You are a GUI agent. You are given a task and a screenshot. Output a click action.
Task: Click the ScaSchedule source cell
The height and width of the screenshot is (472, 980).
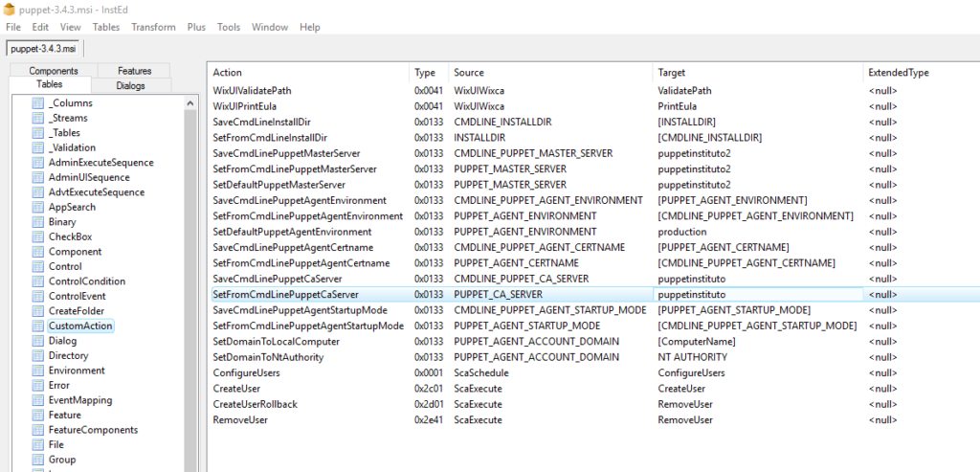click(x=481, y=372)
